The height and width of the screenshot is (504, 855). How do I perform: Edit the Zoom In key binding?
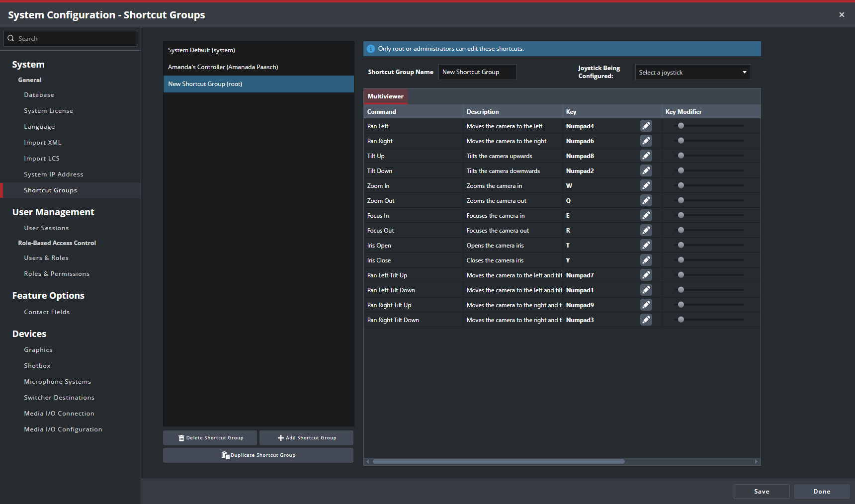tap(646, 186)
